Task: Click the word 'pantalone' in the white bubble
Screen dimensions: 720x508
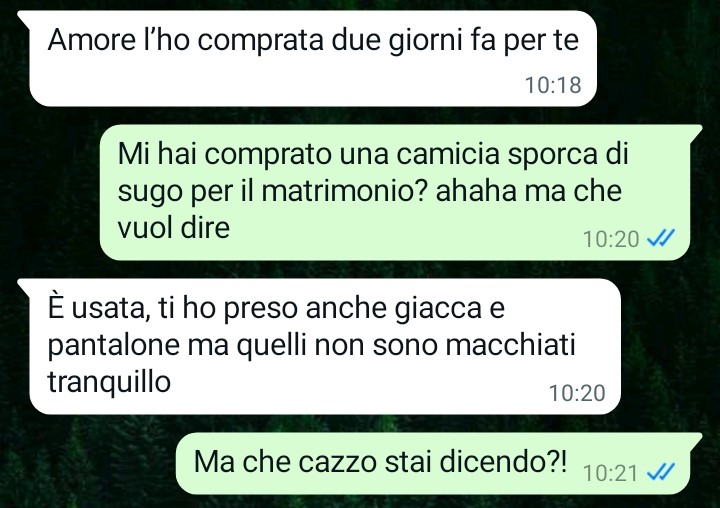Action: [x=113, y=345]
